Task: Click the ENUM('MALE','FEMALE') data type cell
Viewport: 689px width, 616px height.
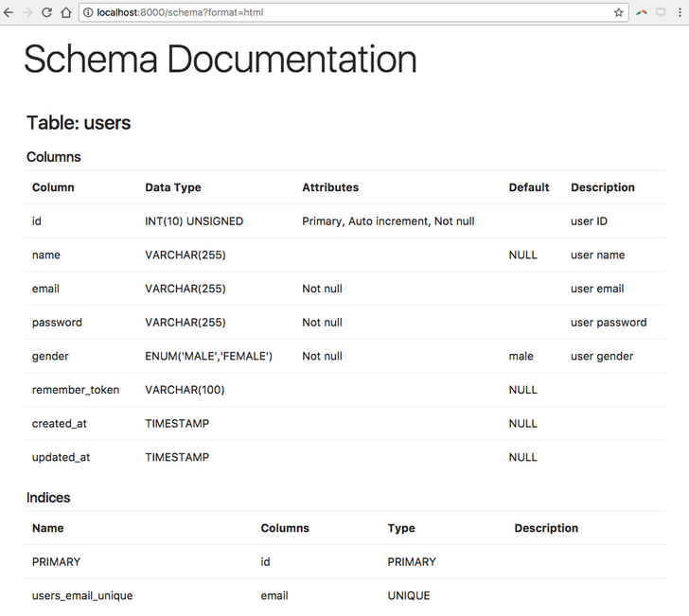Action: (208, 356)
